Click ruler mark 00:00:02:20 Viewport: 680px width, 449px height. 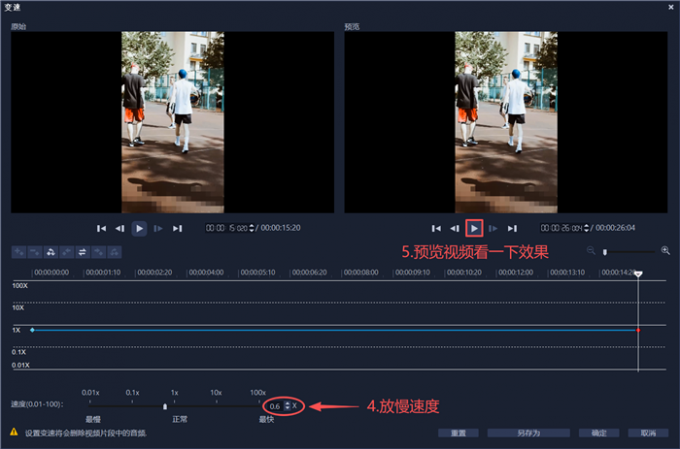click(x=155, y=272)
